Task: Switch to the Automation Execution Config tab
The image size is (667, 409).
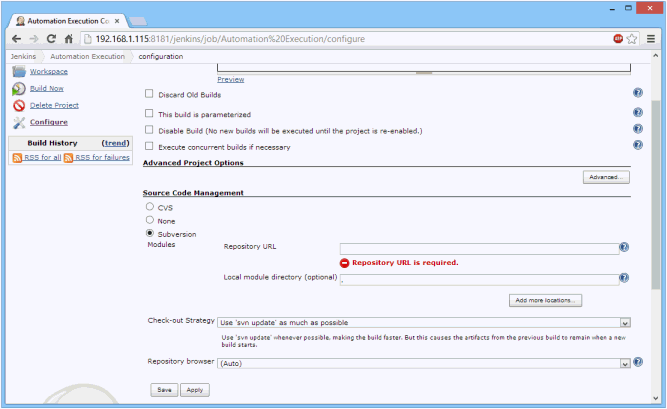Action: (70, 20)
